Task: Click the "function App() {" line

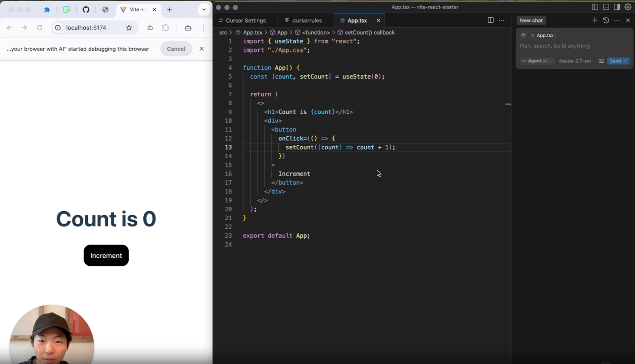Action: (271, 68)
